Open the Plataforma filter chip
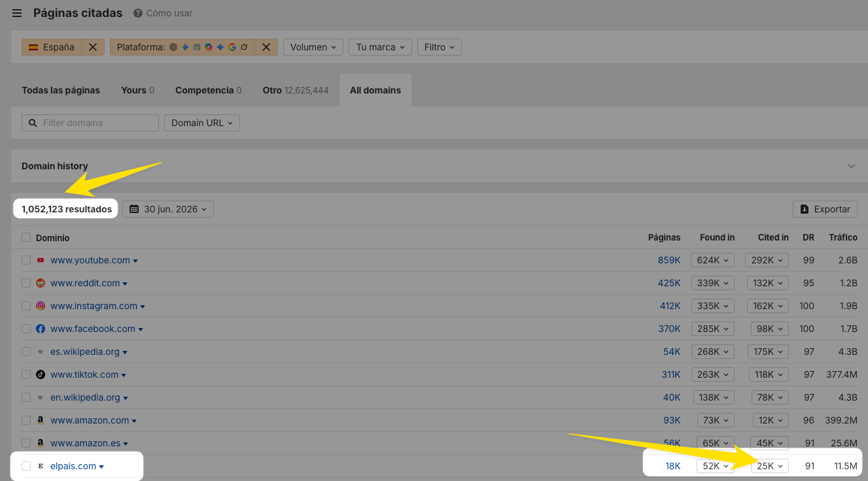Screen dimensions: 868x481 (x=182, y=47)
